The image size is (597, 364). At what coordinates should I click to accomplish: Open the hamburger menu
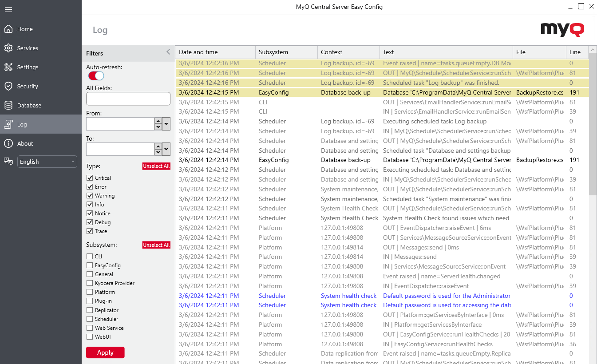(x=8, y=10)
